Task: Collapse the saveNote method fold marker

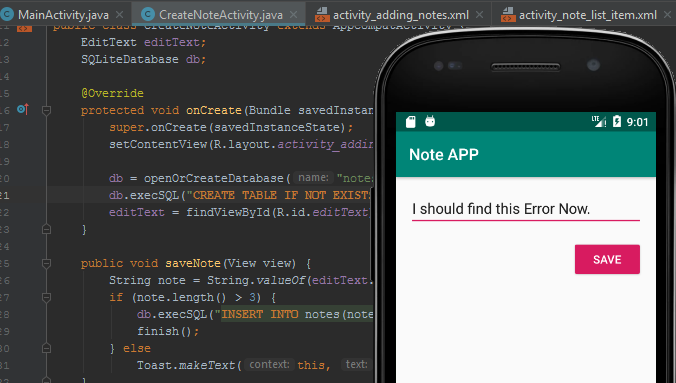Action: click(x=47, y=263)
